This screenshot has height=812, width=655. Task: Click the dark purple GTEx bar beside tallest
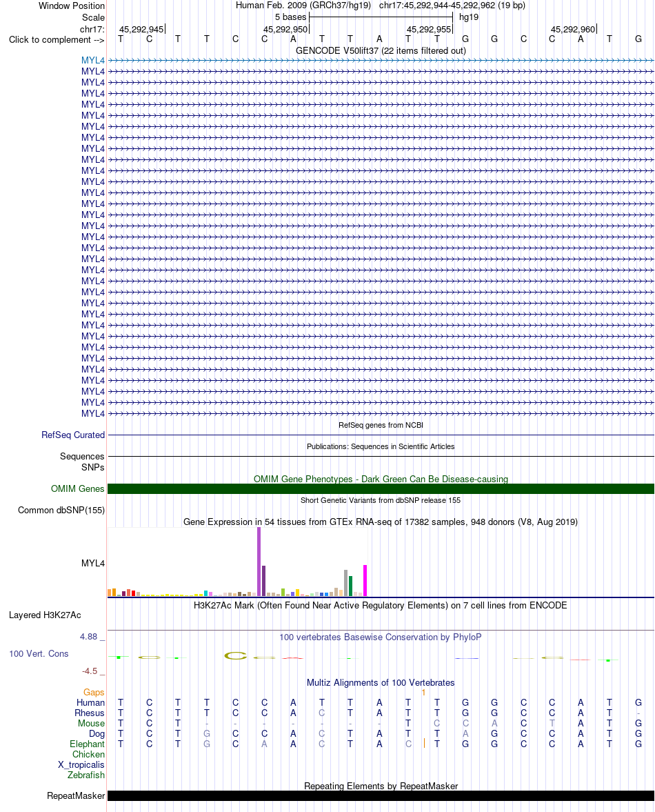(x=264, y=581)
